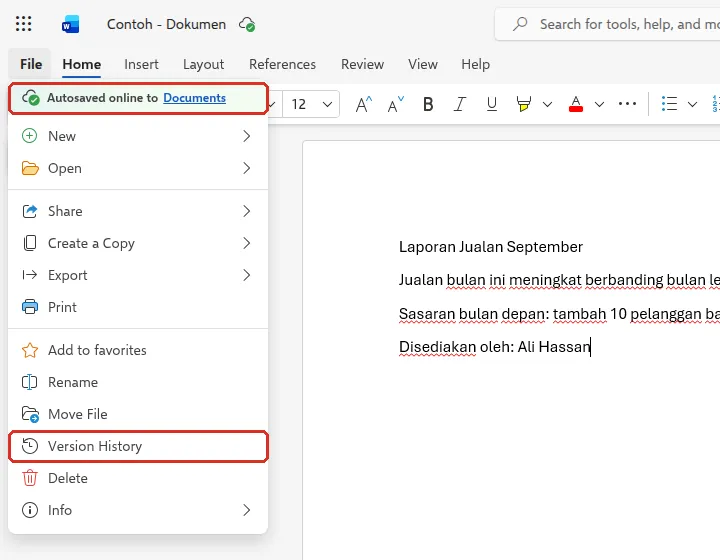The width and height of the screenshot is (720, 560).
Task: Choose Create a Copy menu item
Action: [x=138, y=243]
